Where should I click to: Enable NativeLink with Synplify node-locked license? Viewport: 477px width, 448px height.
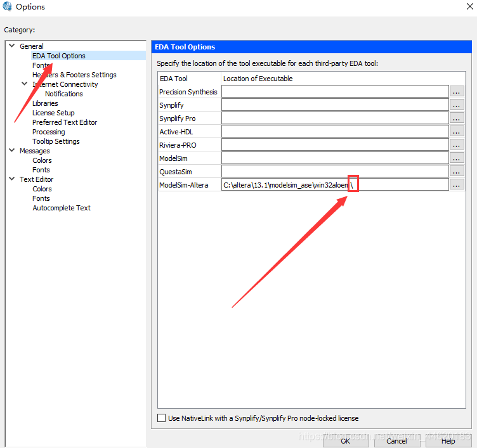click(162, 418)
